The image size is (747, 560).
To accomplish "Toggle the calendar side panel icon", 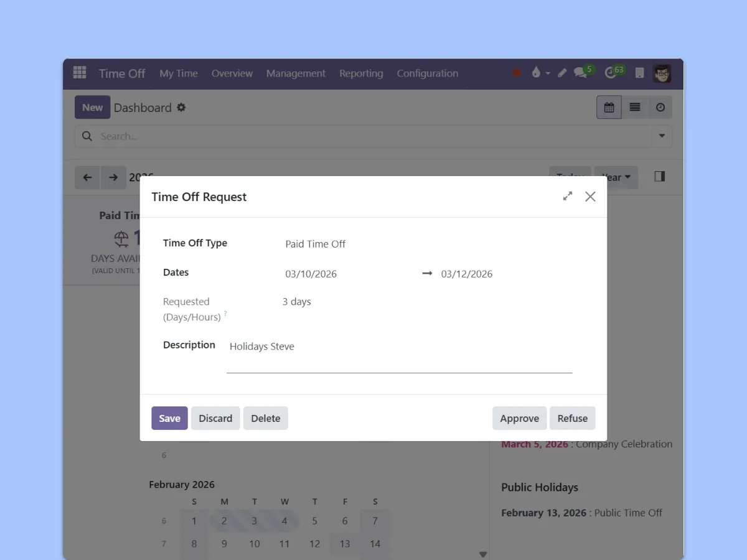I will pos(660,177).
